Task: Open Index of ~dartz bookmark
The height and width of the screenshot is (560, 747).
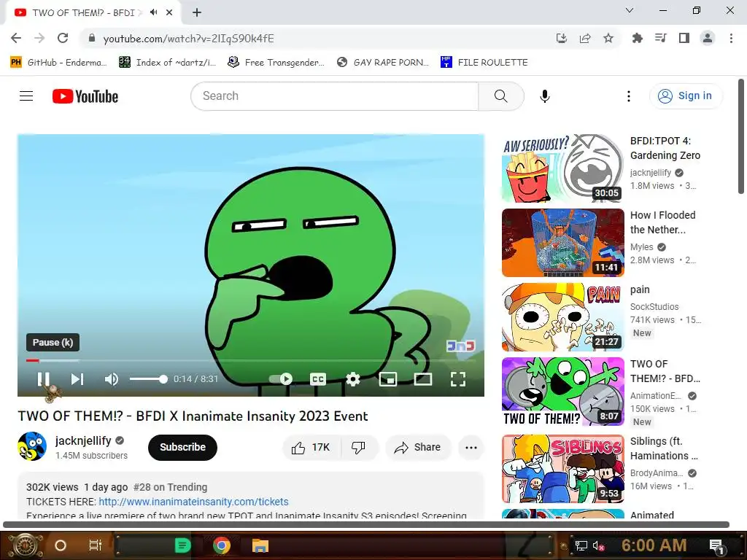Action: pos(168,63)
